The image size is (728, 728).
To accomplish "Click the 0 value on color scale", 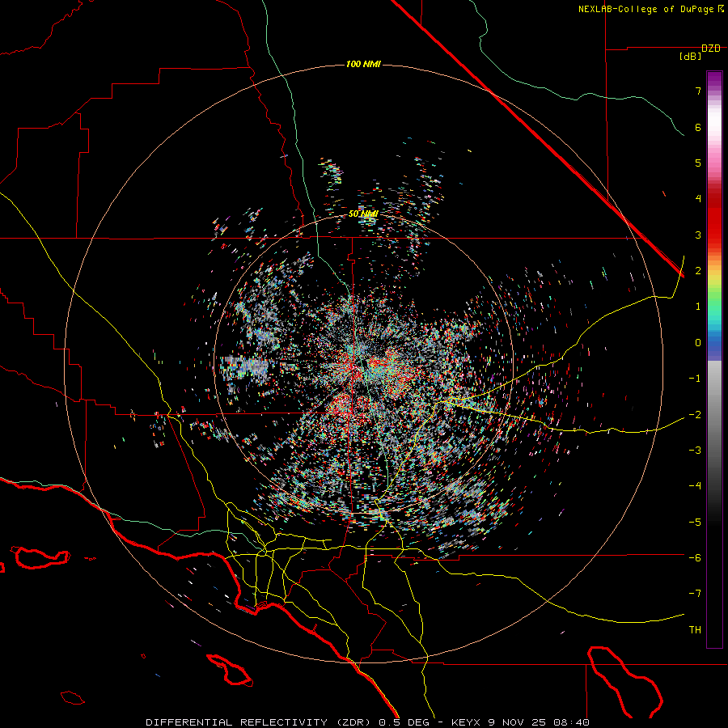I will point(698,343).
